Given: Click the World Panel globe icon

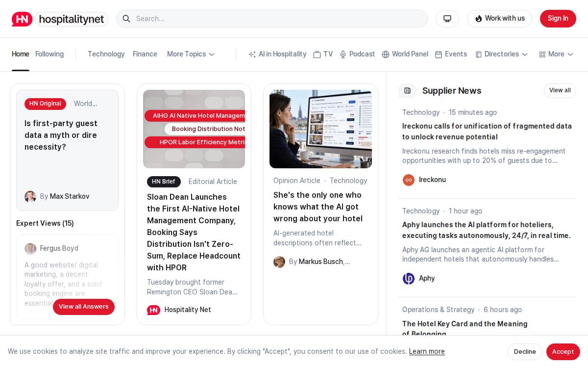Looking at the screenshot, I should (386, 54).
